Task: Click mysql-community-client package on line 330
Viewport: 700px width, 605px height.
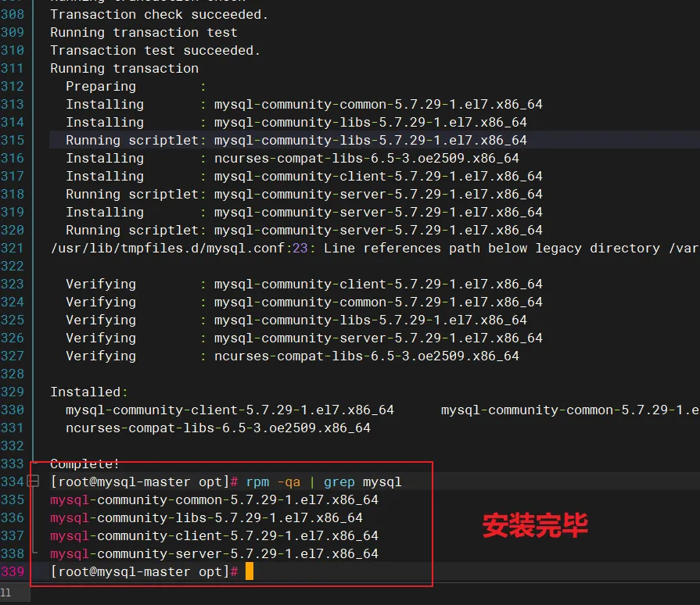Action: tap(230, 410)
